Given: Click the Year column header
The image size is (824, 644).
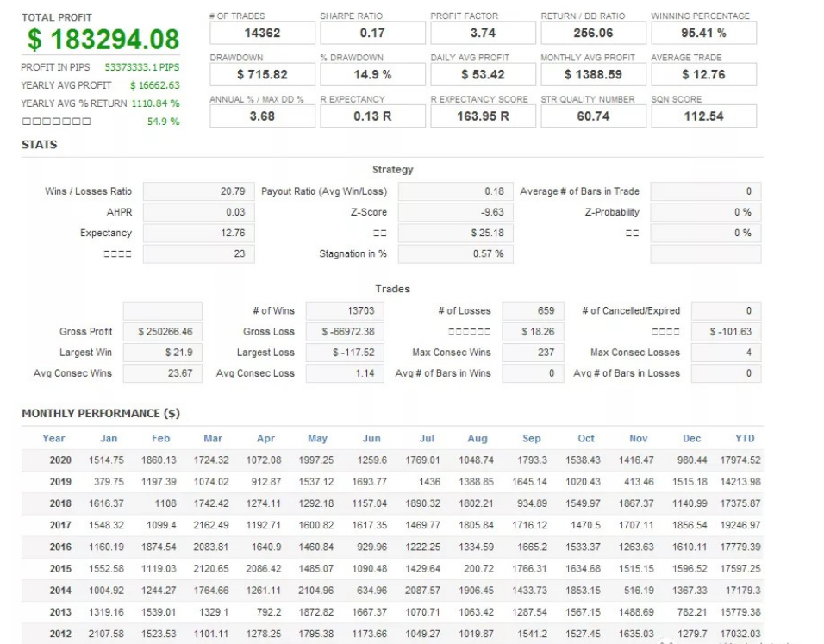Looking at the screenshot, I should tap(53, 439).
